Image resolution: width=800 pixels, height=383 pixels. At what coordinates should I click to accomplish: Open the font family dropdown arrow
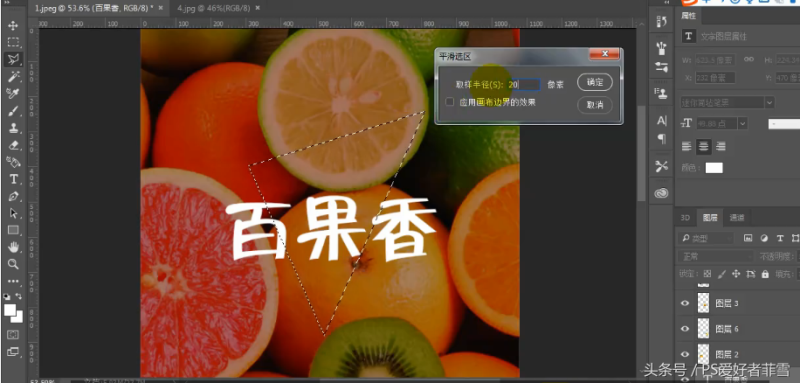769,103
